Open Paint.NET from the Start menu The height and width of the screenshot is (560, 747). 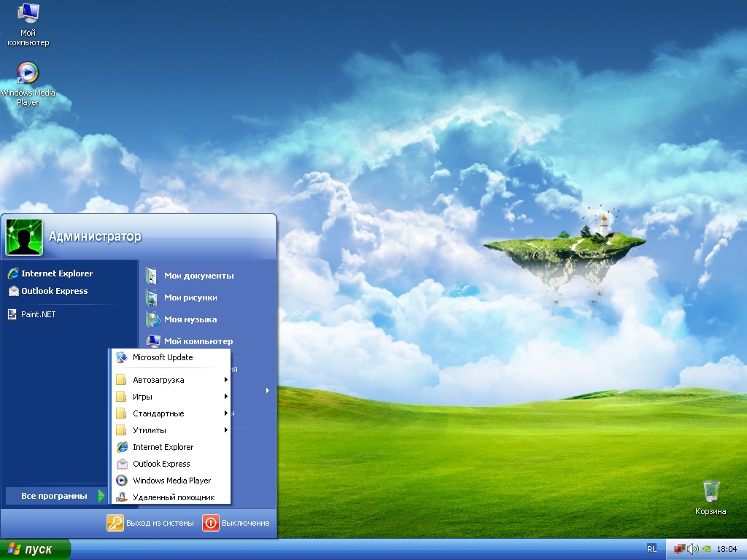[x=32, y=314]
